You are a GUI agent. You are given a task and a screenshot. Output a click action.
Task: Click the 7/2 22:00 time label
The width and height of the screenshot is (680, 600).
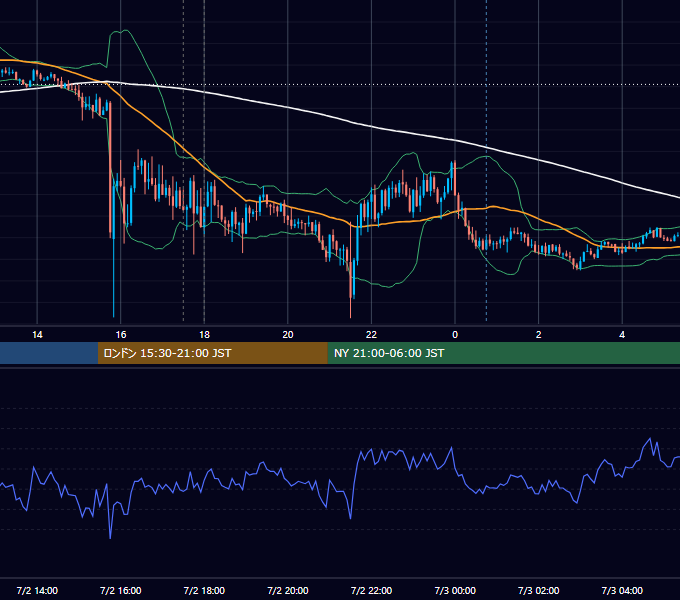pos(371,590)
